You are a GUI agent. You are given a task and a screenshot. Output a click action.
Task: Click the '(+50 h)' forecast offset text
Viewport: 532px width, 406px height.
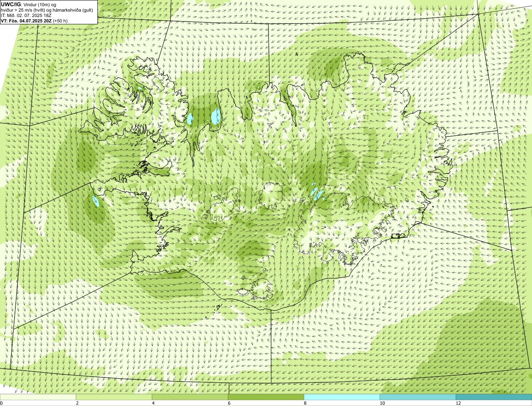60,20
